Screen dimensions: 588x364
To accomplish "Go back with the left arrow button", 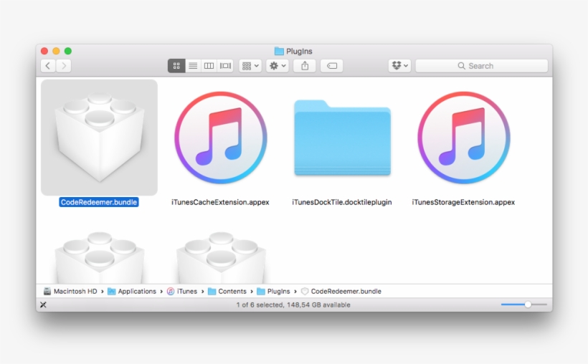I will pos(48,66).
